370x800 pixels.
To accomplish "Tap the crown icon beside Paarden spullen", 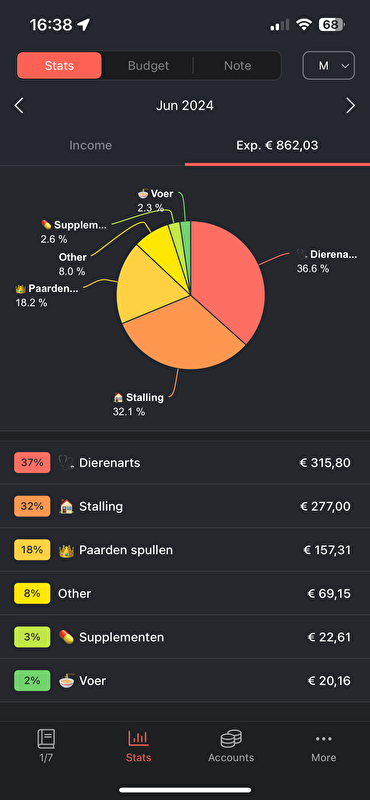I will pyautogui.click(x=66, y=550).
